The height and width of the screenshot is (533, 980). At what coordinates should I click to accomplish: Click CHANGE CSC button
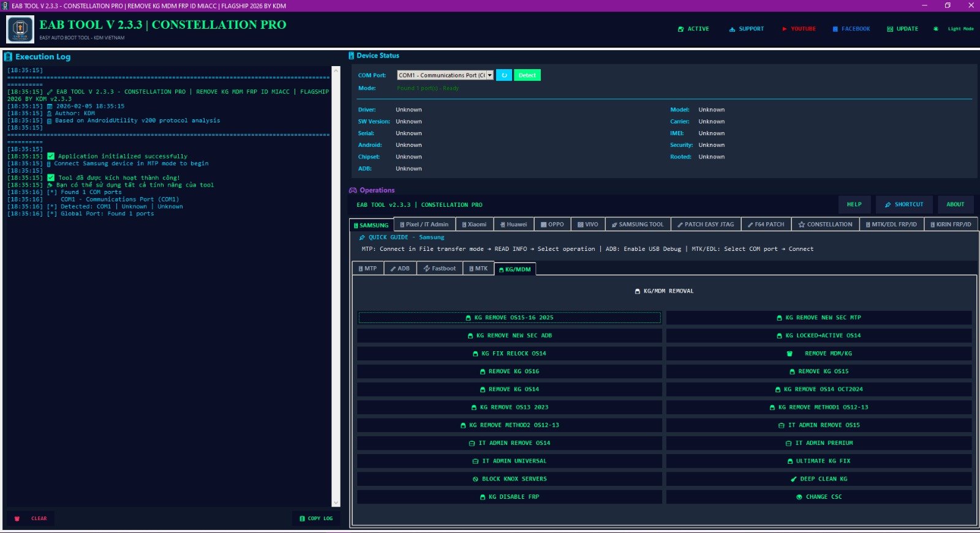pos(819,497)
